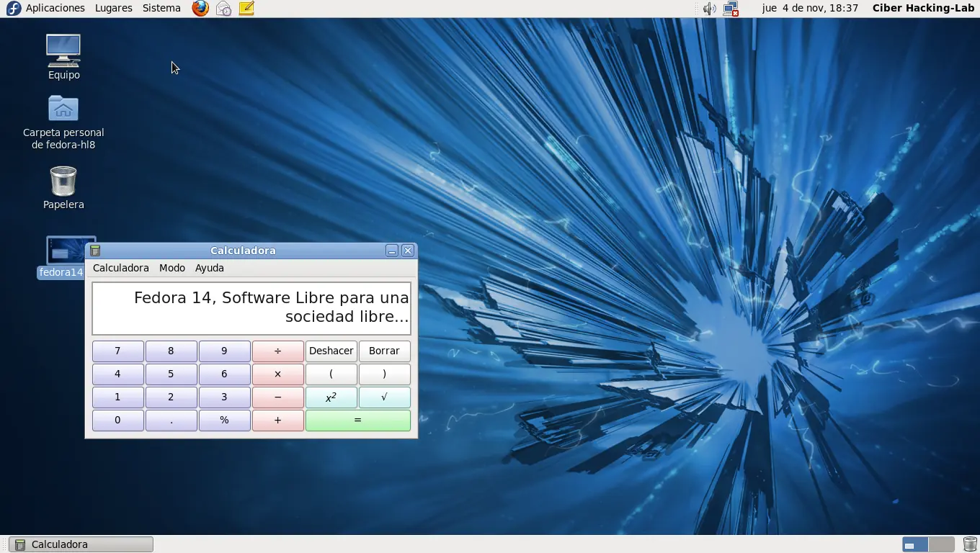Open the Ayuda menu
Screen dimensions: 980x553
(x=210, y=268)
